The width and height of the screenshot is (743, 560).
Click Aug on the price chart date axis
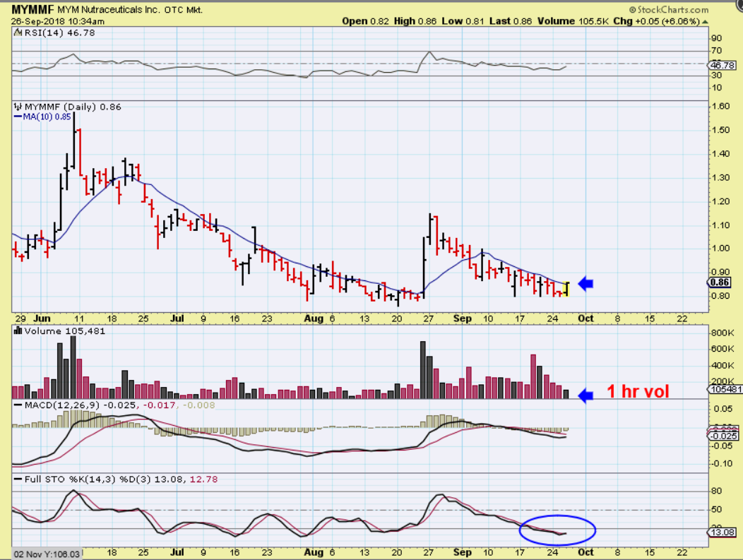313,318
